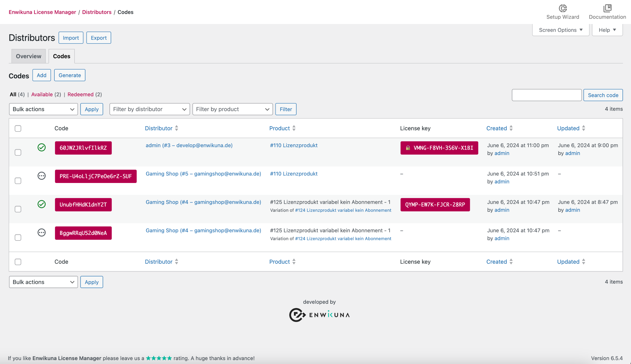631x364 pixels.
Task: Focus the code search input field
Action: [x=547, y=95]
